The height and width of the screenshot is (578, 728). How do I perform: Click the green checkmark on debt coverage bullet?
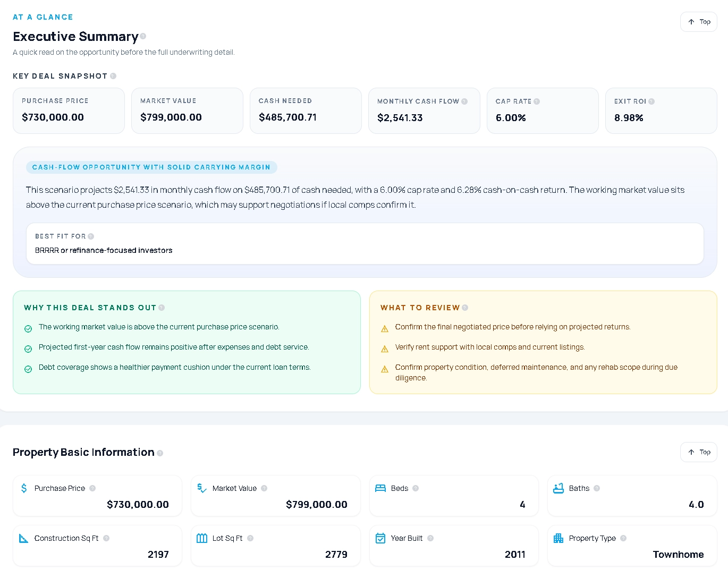point(28,369)
